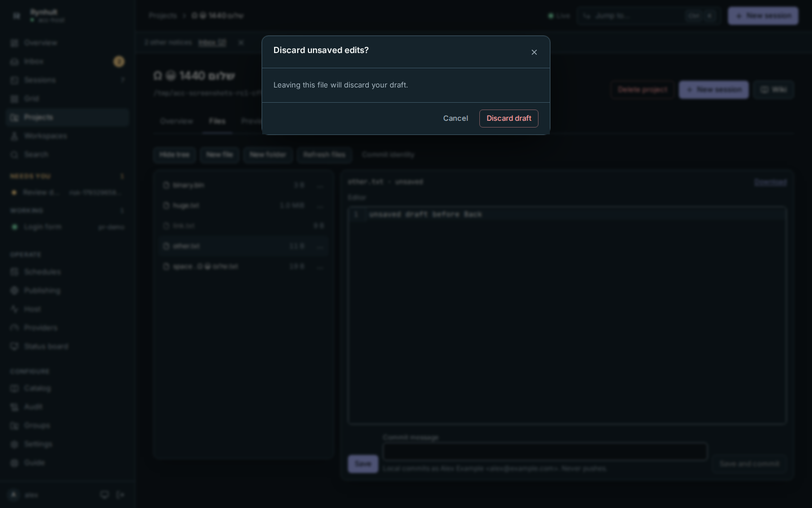This screenshot has height=508, width=812.
Task: Select binary.bin in the file tree
Action: coord(244,185)
